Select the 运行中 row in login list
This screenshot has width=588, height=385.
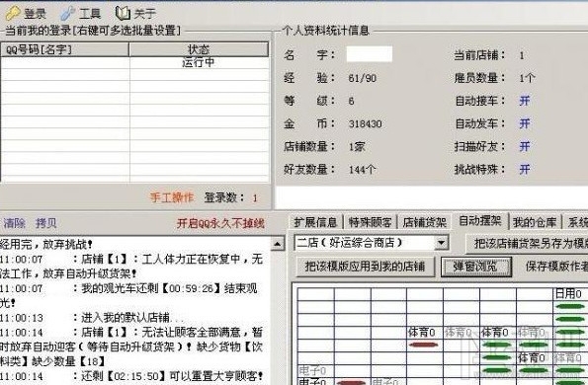pos(134,62)
